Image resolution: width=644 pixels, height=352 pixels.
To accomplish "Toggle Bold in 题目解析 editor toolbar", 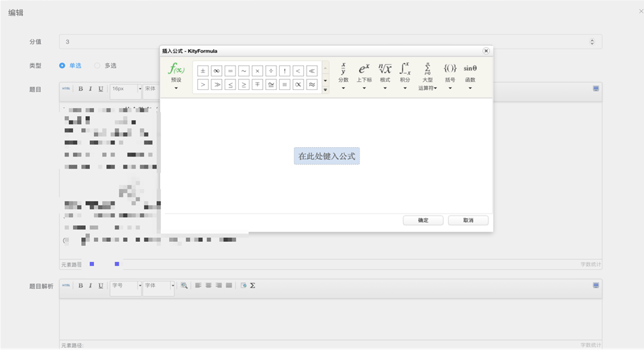I will (80, 285).
